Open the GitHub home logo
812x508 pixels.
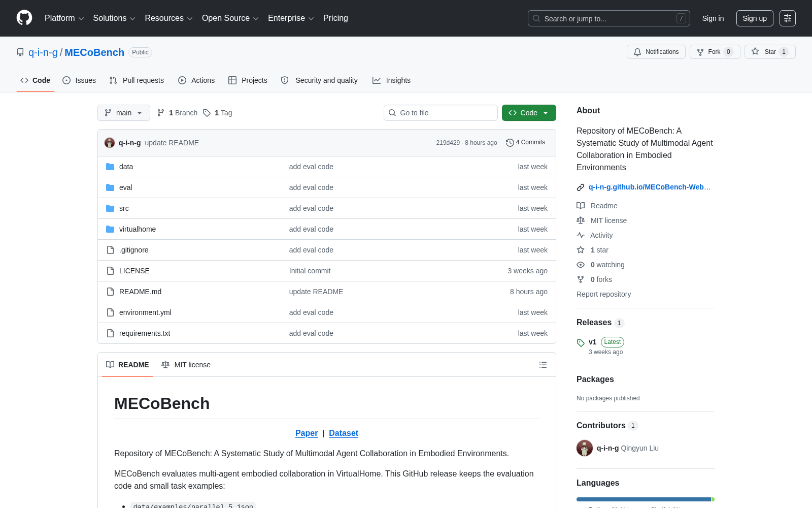24,18
